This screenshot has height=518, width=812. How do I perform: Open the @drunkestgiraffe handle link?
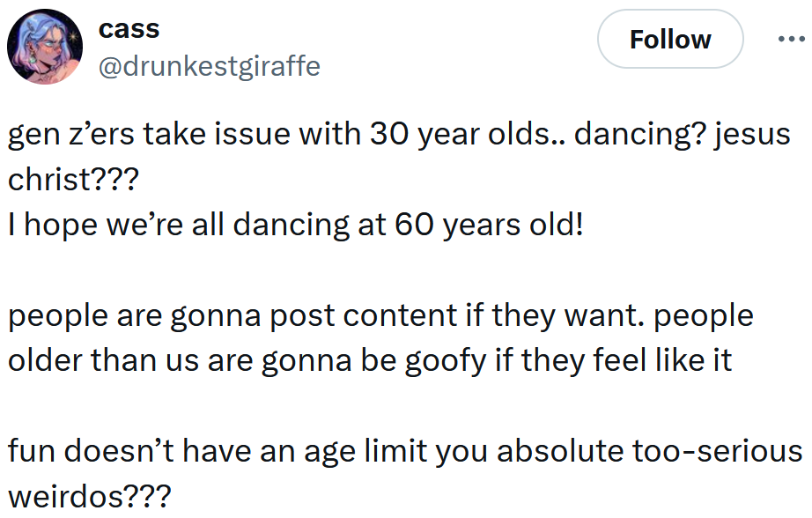tap(212, 65)
